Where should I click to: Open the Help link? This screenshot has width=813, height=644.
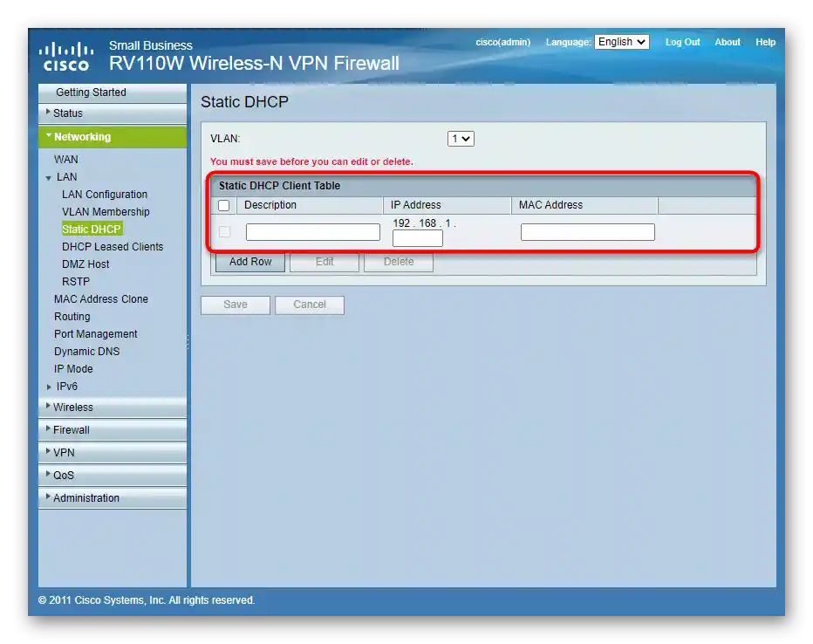(x=765, y=42)
